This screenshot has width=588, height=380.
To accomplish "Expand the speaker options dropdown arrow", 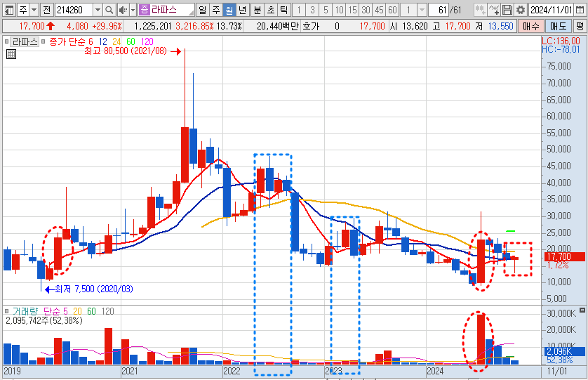I will coord(133,10).
